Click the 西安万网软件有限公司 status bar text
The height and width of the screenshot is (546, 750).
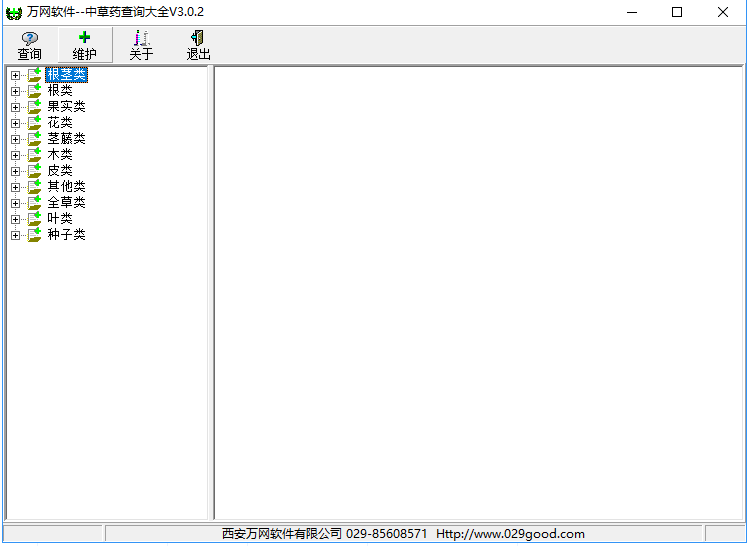click(x=282, y=534)
